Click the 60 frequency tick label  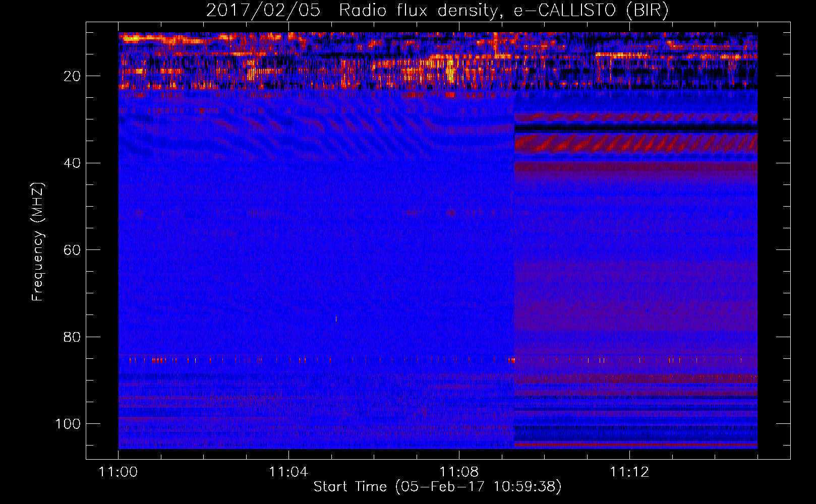[x=72, y=250]
